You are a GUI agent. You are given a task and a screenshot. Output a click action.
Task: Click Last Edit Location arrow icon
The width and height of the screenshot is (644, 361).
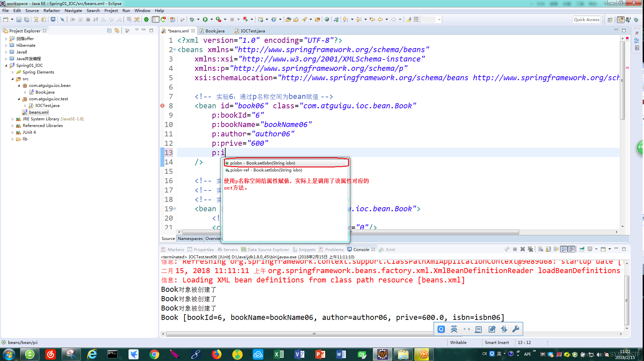click(372, 20)
